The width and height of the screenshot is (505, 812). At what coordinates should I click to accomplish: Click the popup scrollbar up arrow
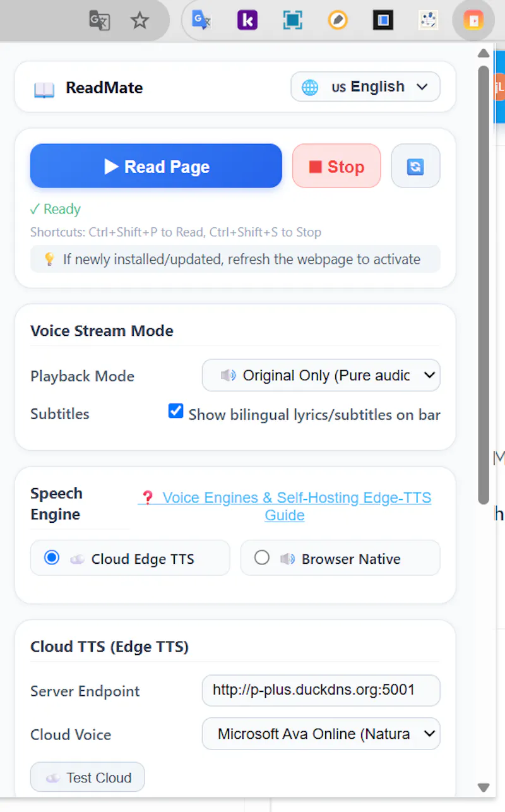click(x=484, y=54)
